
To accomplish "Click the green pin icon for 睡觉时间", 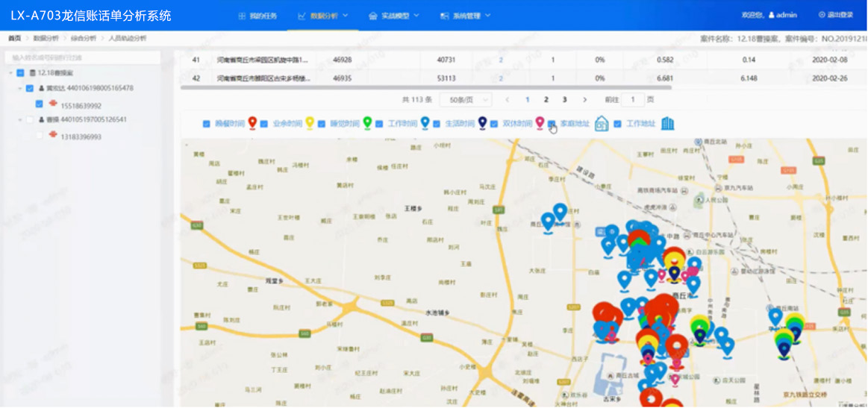I will (367, 123).
